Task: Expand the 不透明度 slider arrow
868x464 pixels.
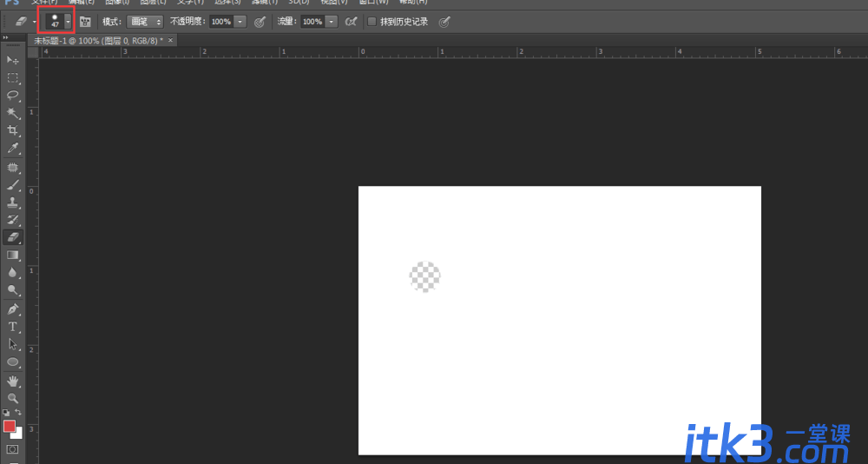Action: coord(240,22)
